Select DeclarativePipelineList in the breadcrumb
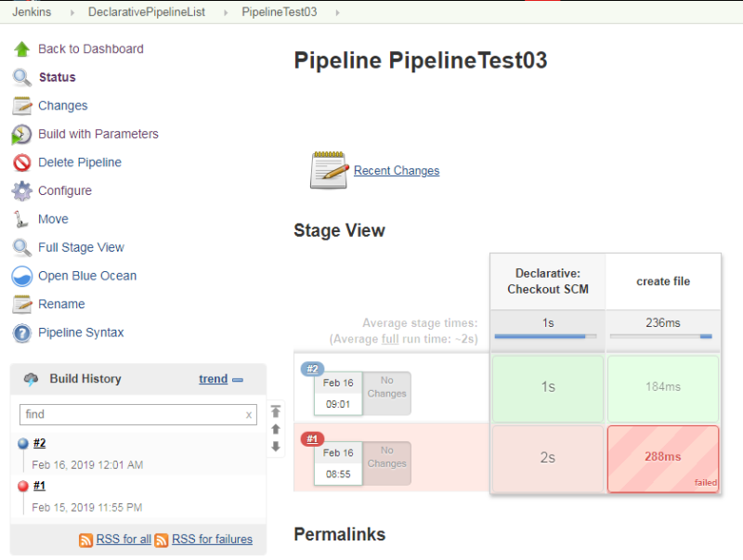Image resolution: width=743 pixels, height=560 pixels. pos(147,13)
